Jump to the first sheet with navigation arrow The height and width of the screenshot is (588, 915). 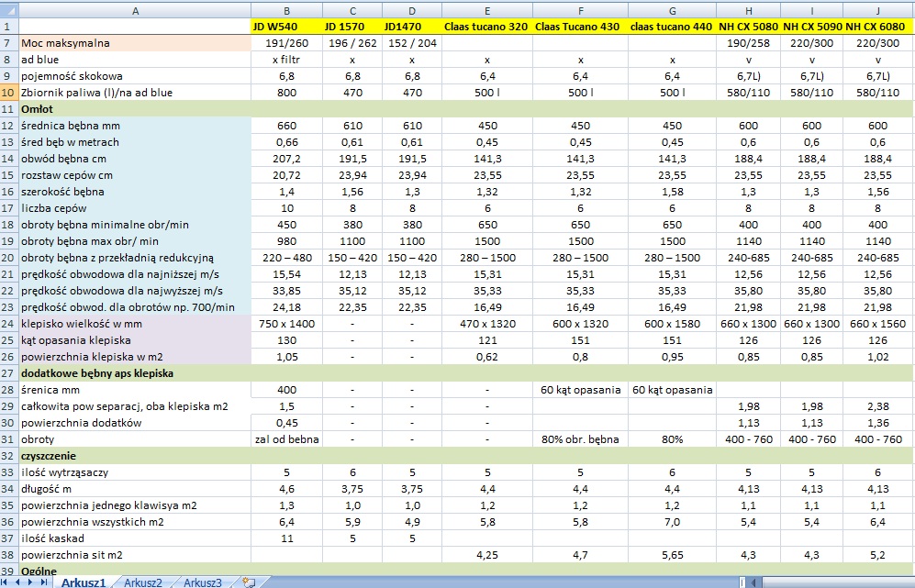pyautogui.click(x=6, y=582)
